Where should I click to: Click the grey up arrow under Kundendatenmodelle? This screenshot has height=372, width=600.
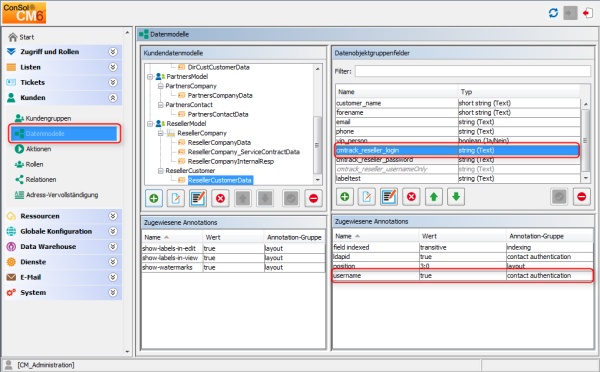(x=243, y=198)
